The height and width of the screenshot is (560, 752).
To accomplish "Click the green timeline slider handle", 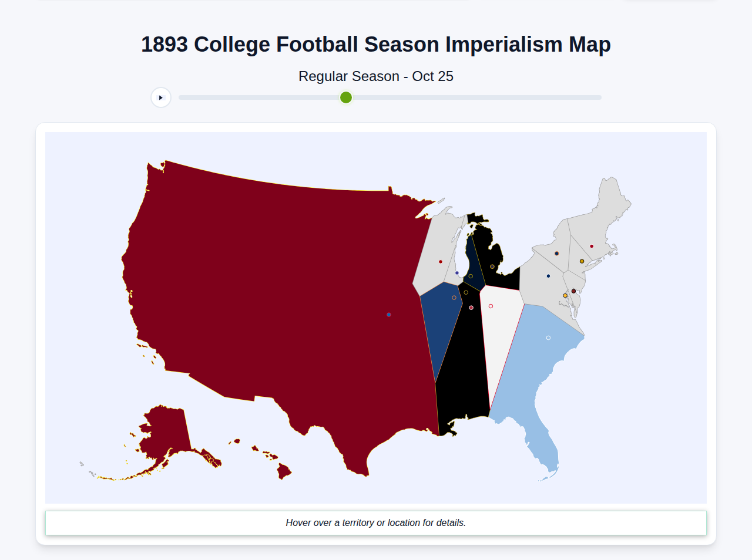I will click(345, 97).
